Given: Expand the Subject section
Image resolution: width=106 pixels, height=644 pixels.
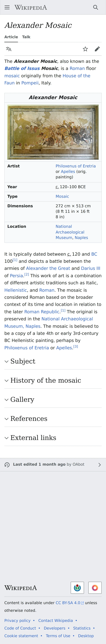Looking at the screenshot, I should pyautogui.click(x=23, y=361).
